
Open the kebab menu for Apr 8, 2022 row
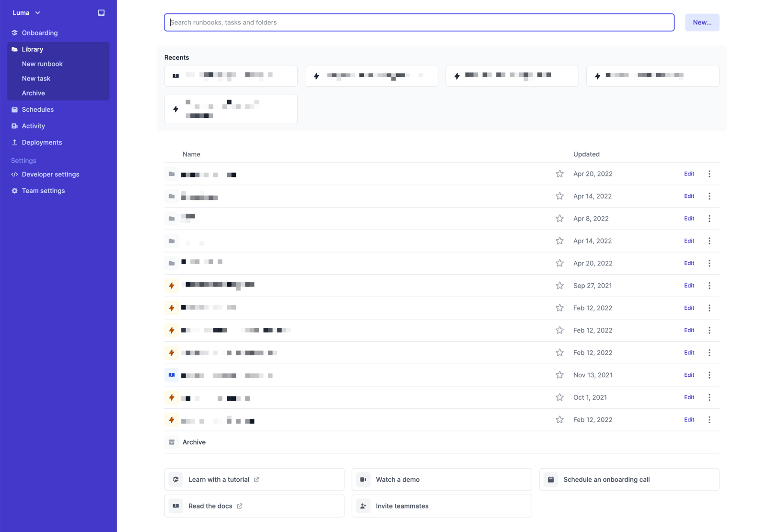709,219
